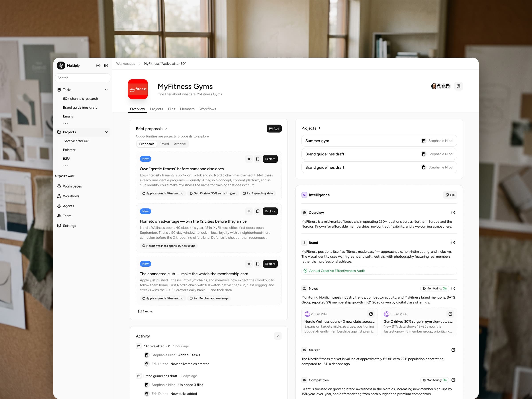The width and height of the screenshot is (532, 399).
Task: Show 3 more proposals
Action: coord(146,311)
